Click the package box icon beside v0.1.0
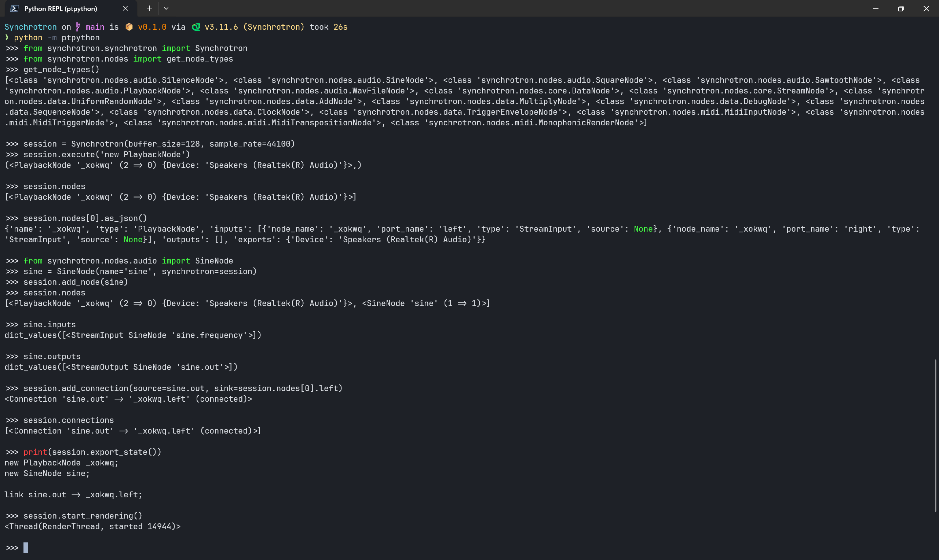This screenshot has height=560, width=939. point(129,27)
